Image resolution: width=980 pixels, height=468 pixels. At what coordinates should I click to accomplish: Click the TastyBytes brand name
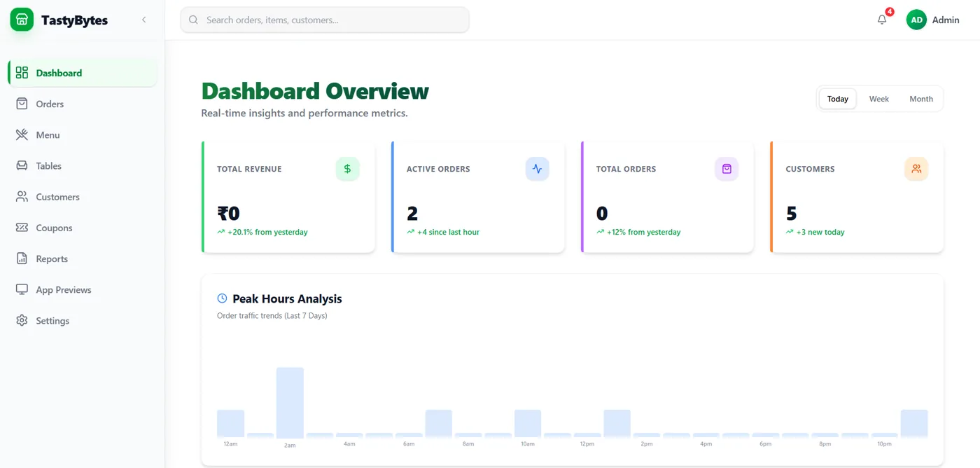click(74, 20)
